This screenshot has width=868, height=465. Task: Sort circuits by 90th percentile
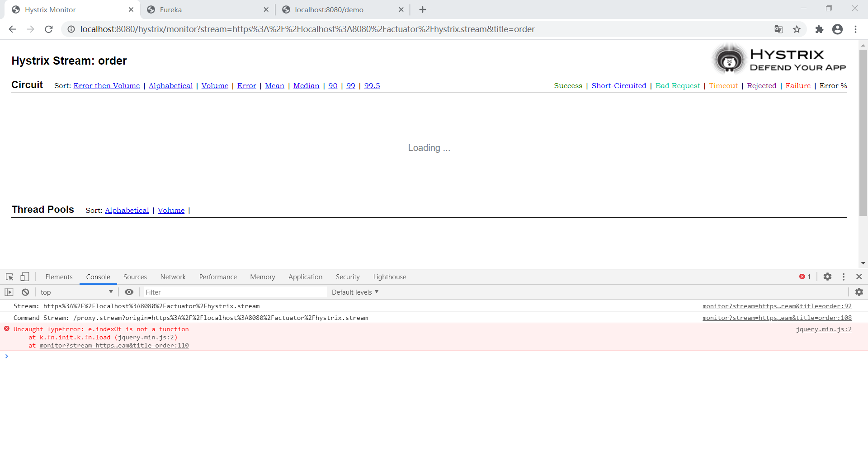coord(333,86)
